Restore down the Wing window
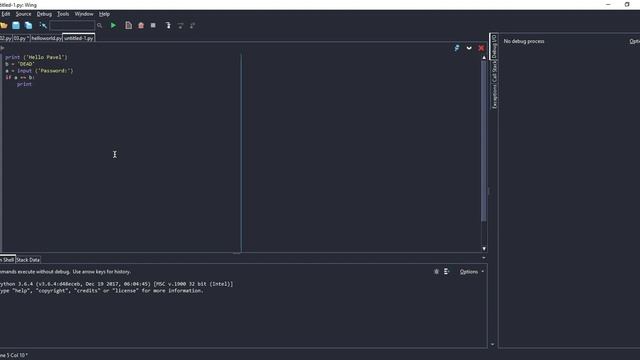 point(627,4)
